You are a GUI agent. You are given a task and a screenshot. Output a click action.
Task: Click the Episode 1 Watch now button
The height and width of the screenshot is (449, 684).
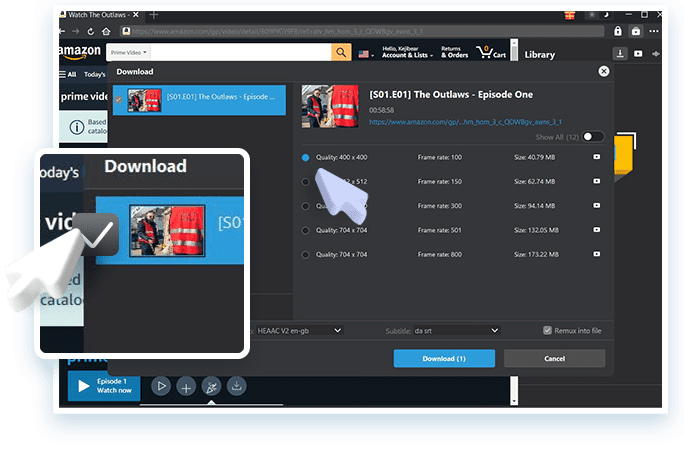point(104,386)
